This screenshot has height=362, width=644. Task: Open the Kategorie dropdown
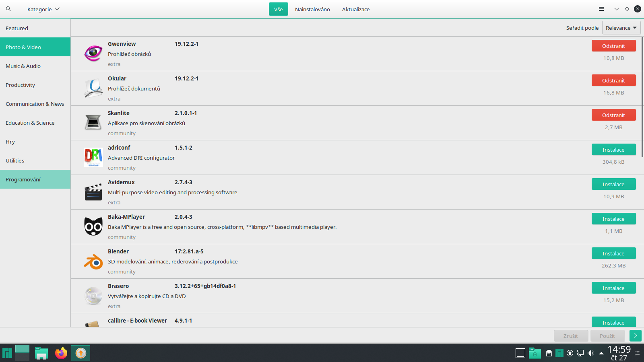(43, 8)
